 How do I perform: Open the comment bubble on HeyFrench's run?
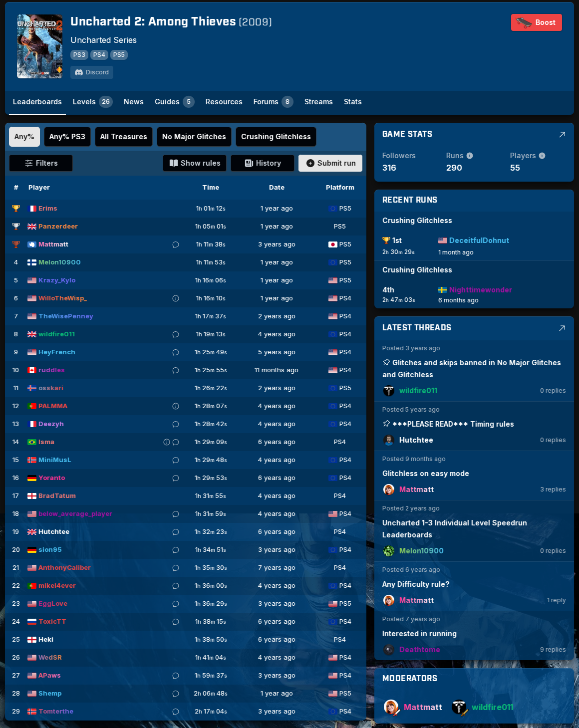pos(176,352)
